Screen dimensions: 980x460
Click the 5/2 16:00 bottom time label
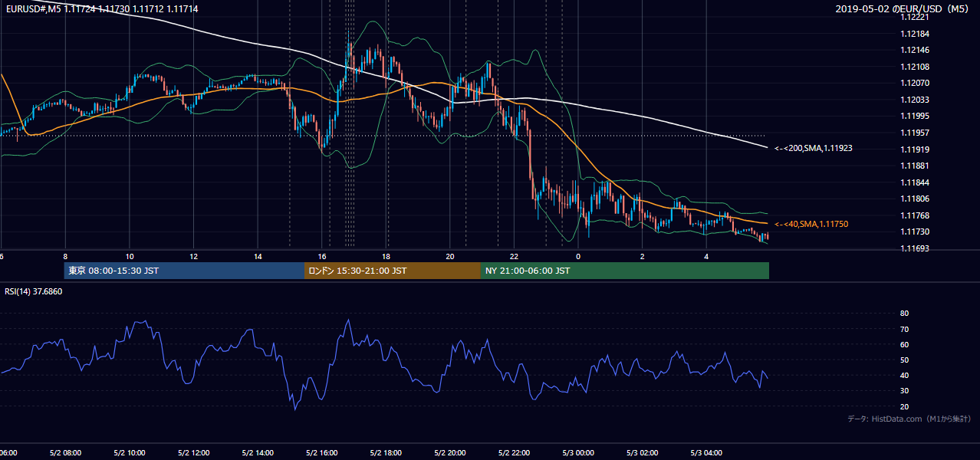coord(323,453)
